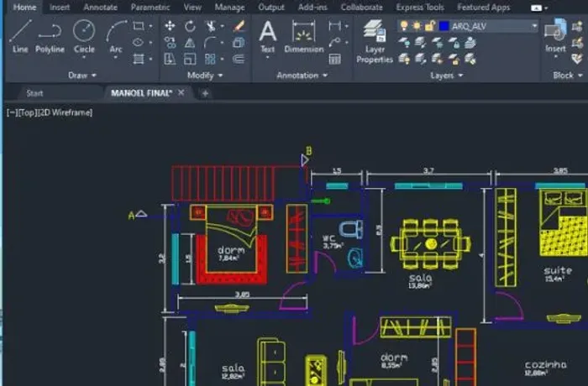Select the Circle tool

(x=84, y=36)
